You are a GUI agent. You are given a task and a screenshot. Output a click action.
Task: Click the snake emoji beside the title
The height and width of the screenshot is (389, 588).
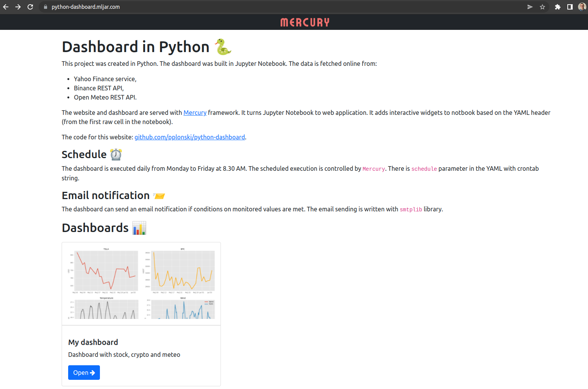coord(223,47)
